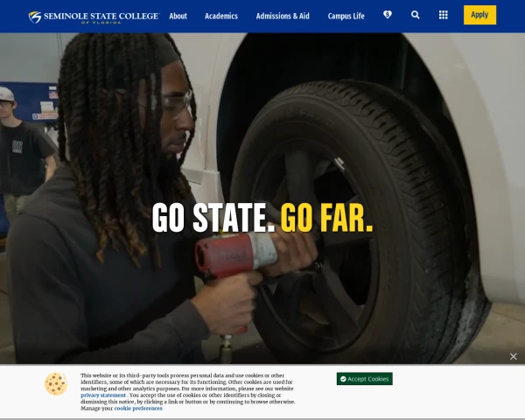Expand the About menu
This screenshot has width=525, height=420.
point(178,16)
